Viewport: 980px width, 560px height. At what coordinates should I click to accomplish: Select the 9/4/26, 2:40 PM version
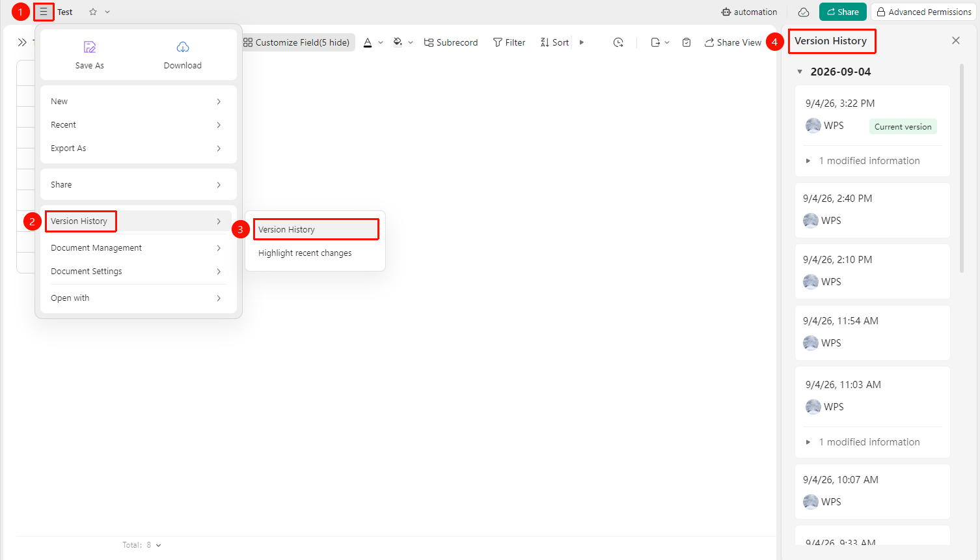[872, 210]
